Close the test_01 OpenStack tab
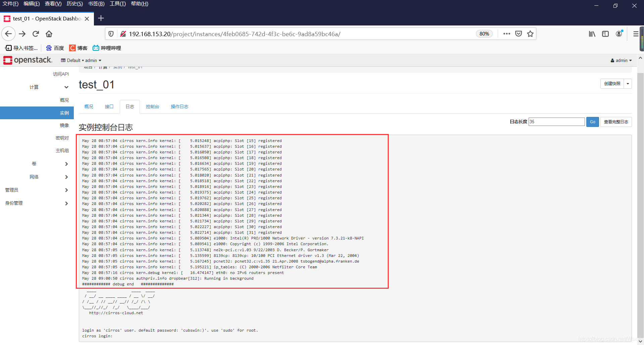 [x=87, y=19]
